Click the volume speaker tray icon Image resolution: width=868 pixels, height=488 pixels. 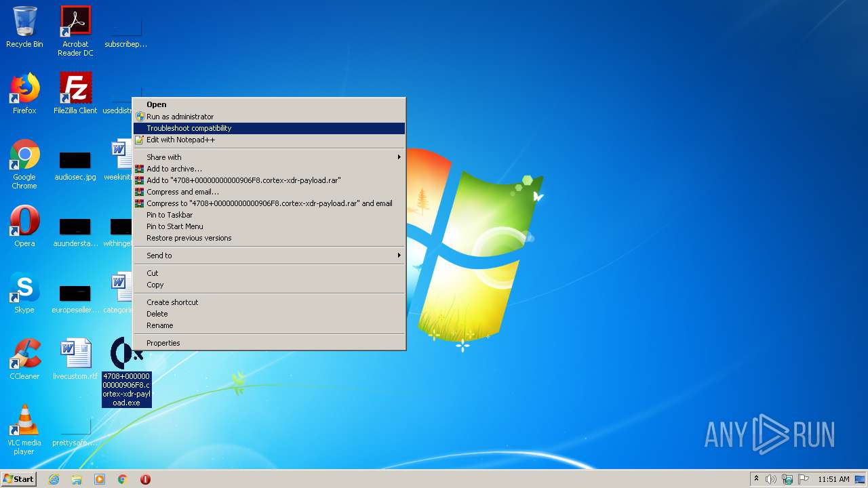pyautogui.click(x=771, y=479)
